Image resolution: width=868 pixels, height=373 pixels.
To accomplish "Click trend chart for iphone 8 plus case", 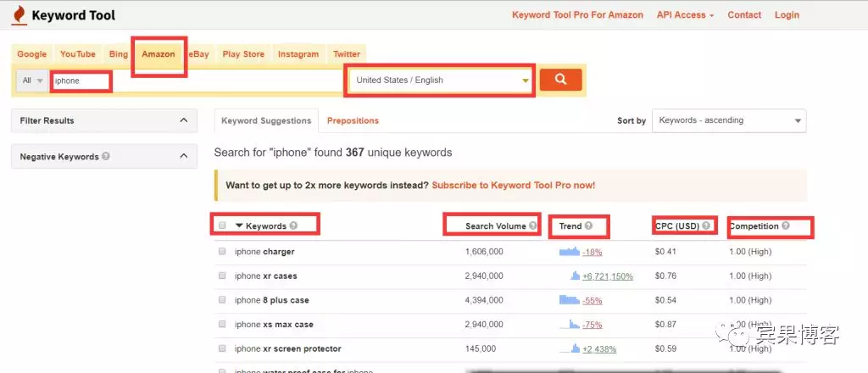I will point(569,300).
